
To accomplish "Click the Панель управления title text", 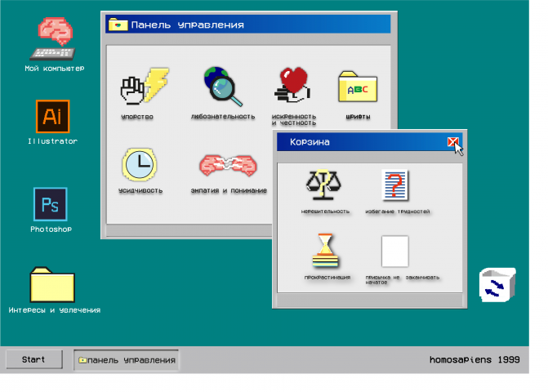I will [x=187, y=24].
